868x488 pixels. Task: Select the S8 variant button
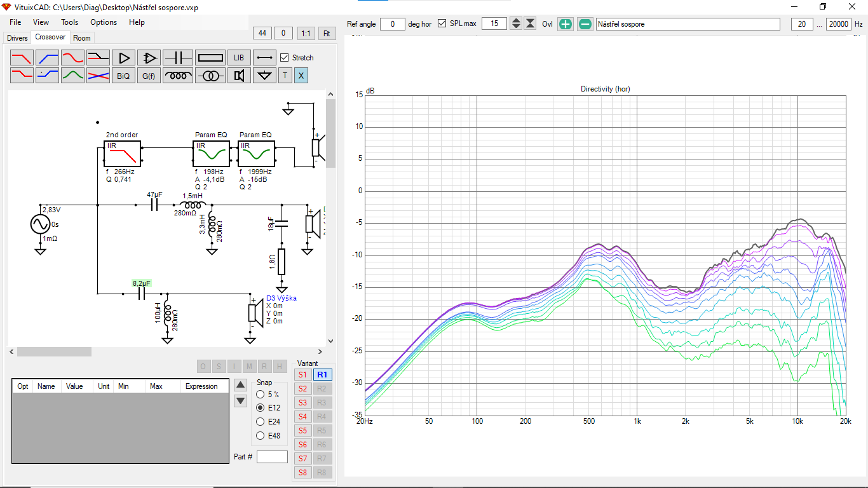(302, 473)
